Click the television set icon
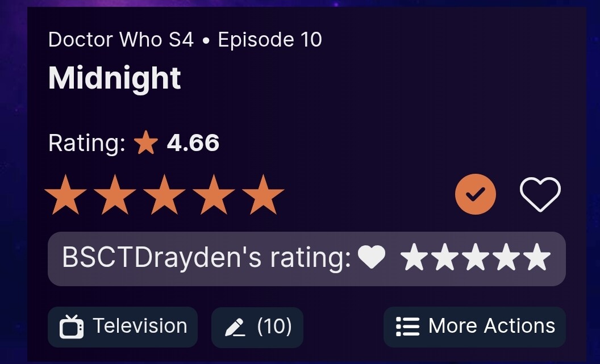The image size is (600, 364). pos(72,327)
